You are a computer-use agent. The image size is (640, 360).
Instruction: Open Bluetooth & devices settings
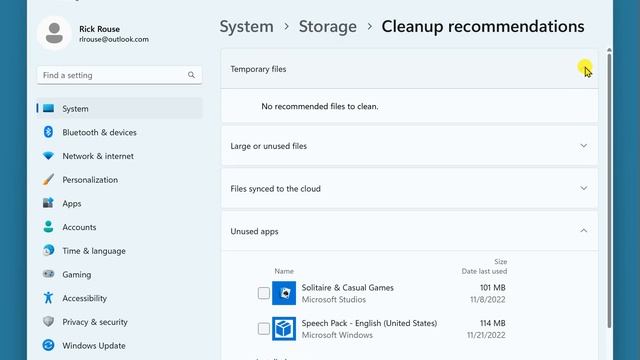coord(119,132)
